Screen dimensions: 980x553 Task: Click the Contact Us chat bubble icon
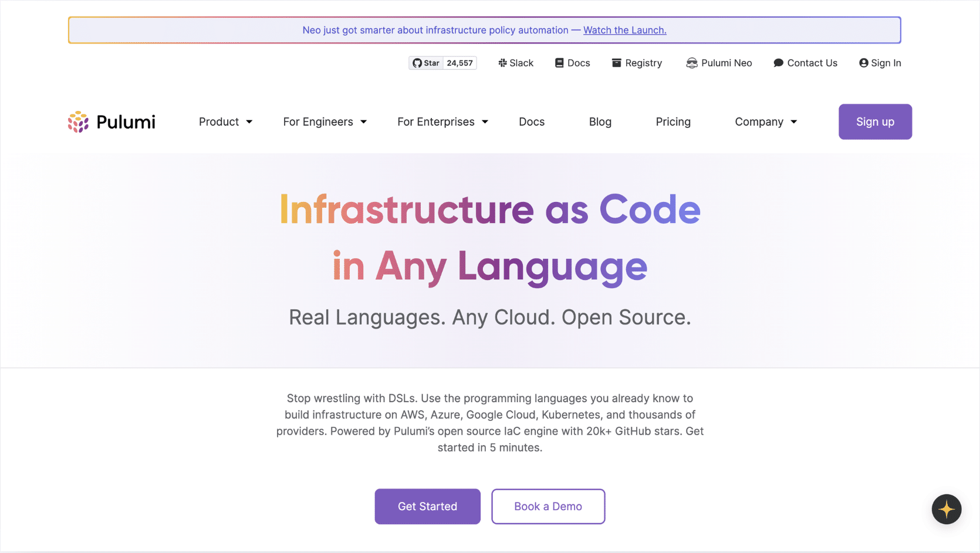point(778,63)
